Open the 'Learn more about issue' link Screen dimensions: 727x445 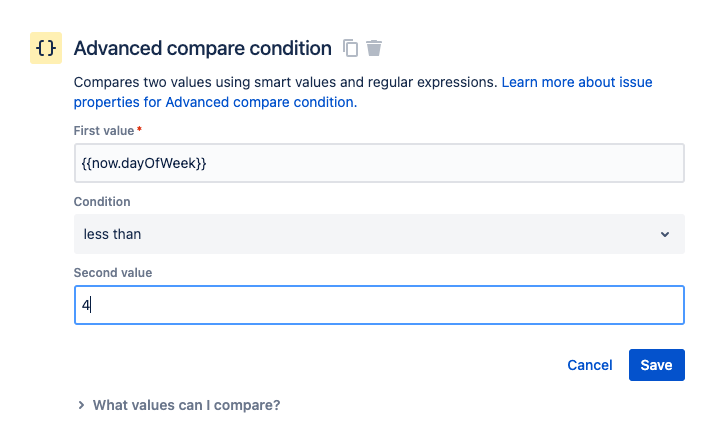tap(577, 82)
